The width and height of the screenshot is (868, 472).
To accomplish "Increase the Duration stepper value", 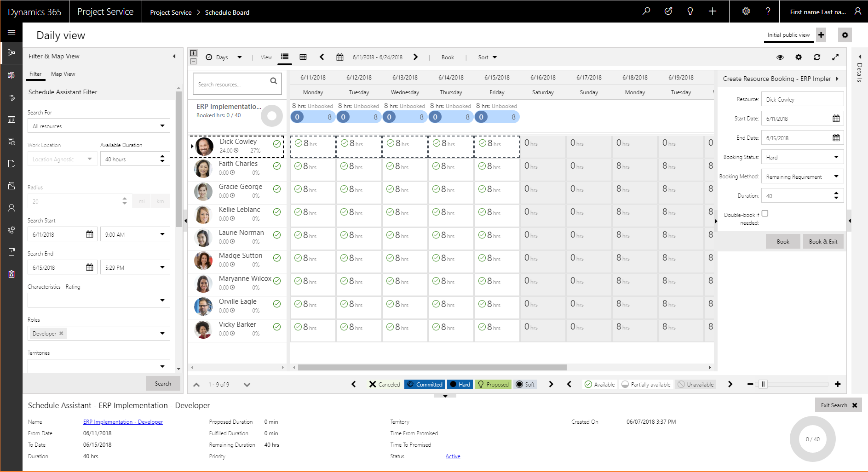I will click(836, 193).
